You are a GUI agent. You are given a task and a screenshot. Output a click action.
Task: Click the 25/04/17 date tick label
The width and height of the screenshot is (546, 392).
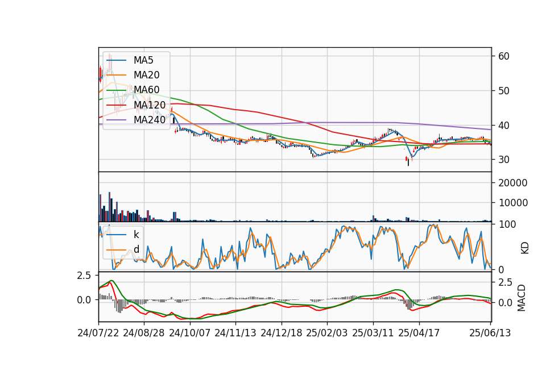coord(419,333)
